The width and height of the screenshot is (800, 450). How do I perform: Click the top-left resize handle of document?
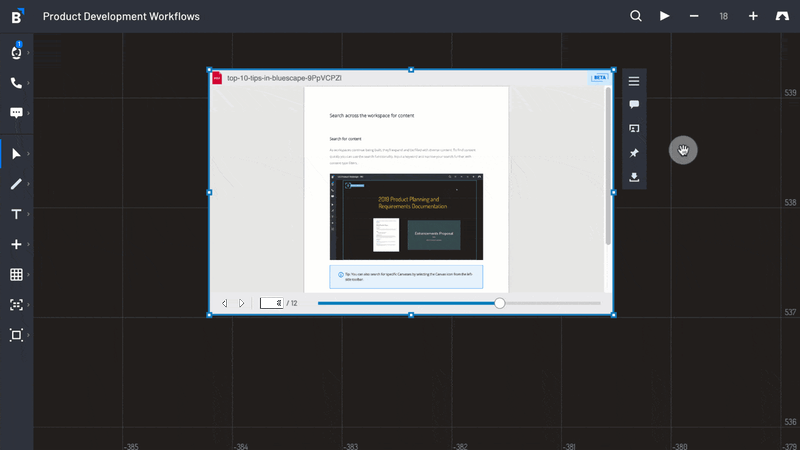[x=209, y=70]
